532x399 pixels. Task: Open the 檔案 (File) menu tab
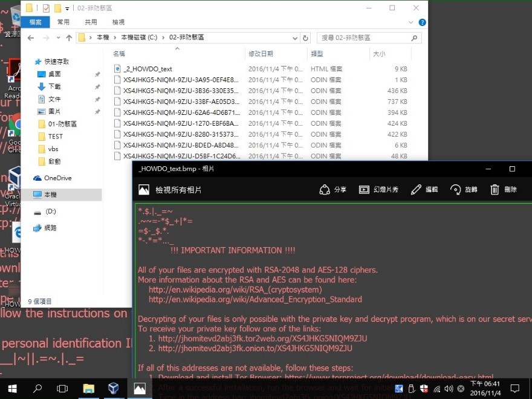(35, 22)
